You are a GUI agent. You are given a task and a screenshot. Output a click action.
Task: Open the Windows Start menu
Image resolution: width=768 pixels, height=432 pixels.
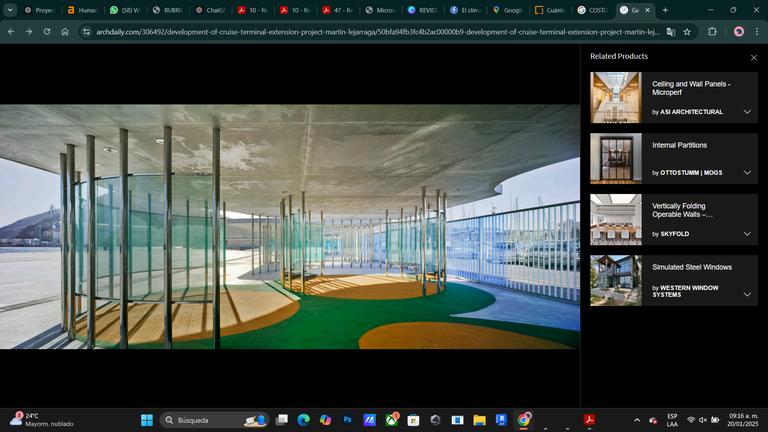coord(146,420)
